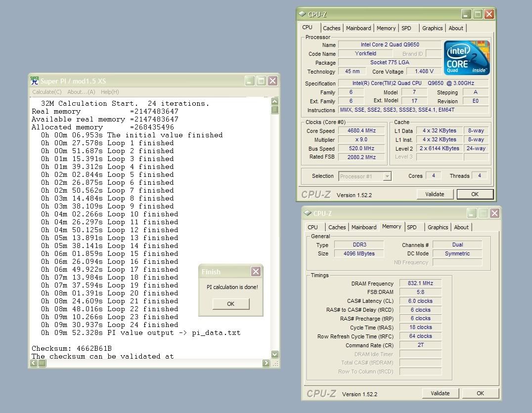Image resolution: width=532 pixels, height=413 pixels.
Task: Switch to About tab in upper CPU-Z window
Action: (x=456, y=28)
